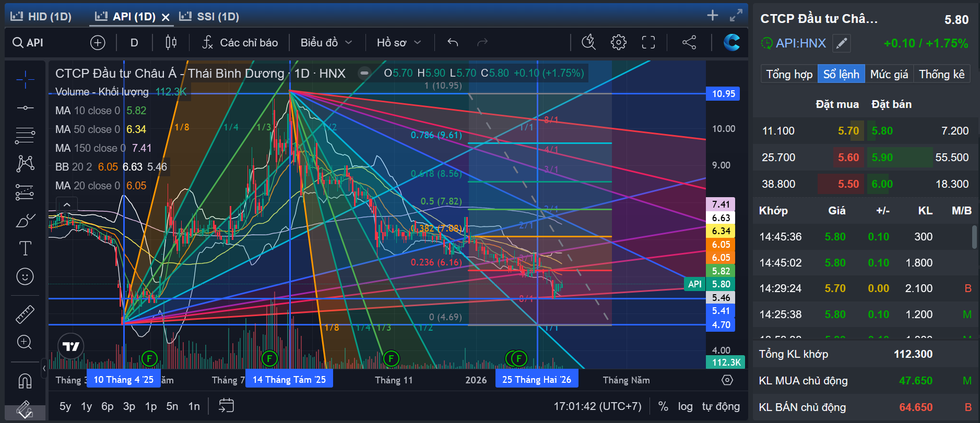Select the ruler measure tool
This screenshot has height=423, width=980.
click(25, 314)
